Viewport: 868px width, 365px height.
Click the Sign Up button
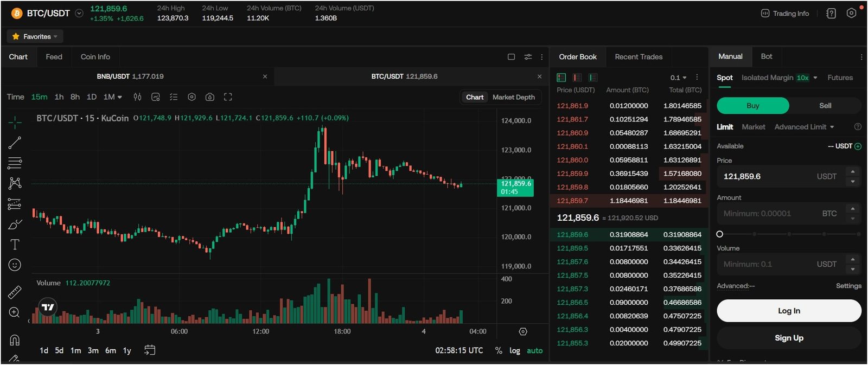[789, 338]
